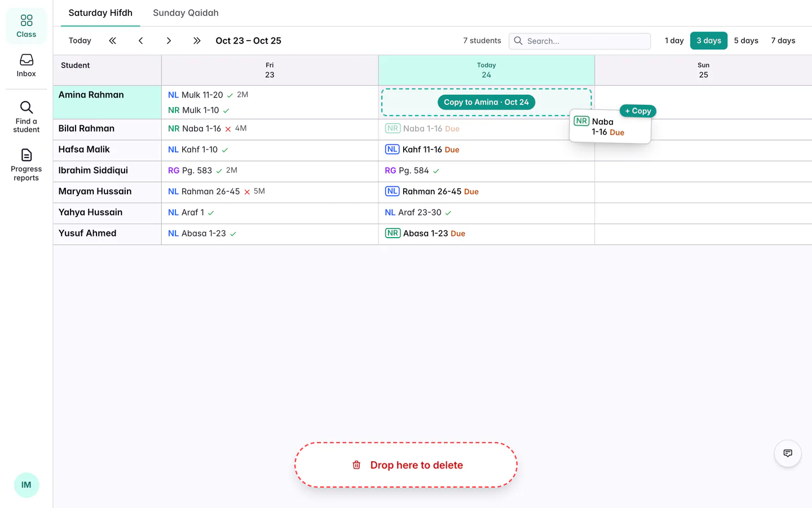Screen dimensions: 812x508
Task: Click the red X on Rahman 26-45 Friday
Action: [247, 192]
